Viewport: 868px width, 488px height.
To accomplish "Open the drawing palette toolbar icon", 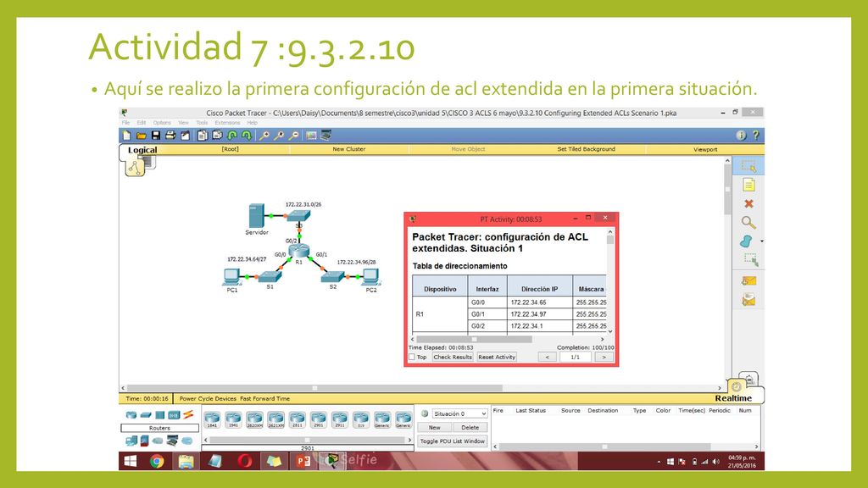I will 311,136.
